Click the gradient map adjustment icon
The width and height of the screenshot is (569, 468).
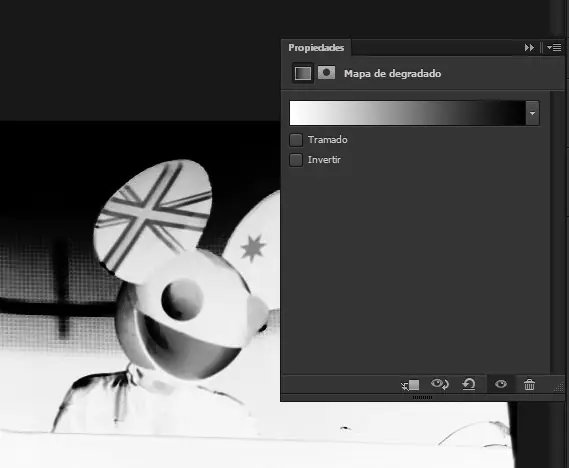pyautogui.click(x=303, y=73)
